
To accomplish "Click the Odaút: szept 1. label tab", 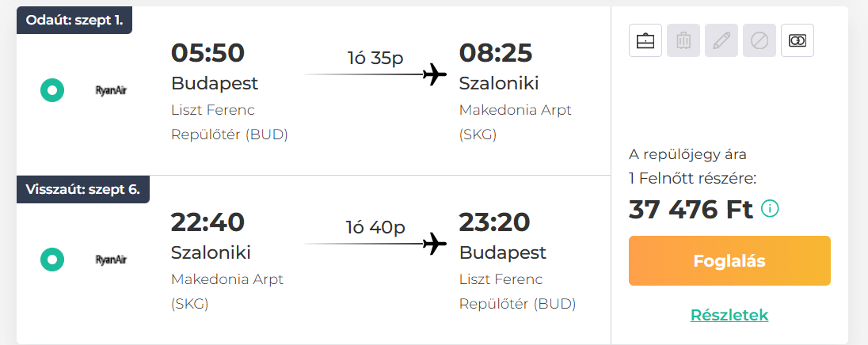I will click(74, 21).
